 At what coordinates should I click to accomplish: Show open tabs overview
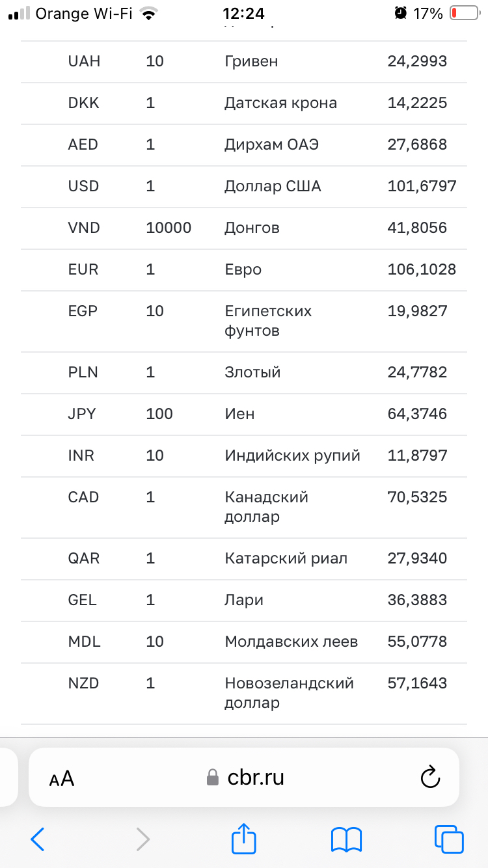coord(449,839)
